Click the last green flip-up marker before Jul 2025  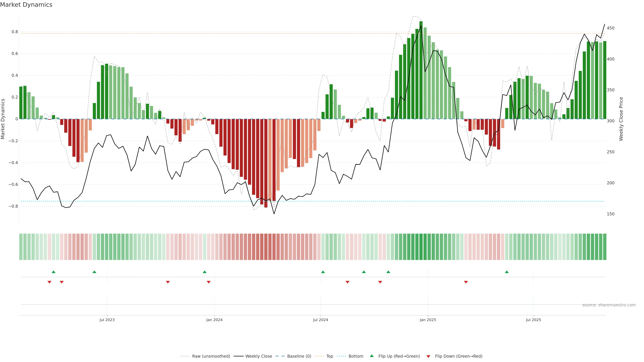[x=506, y=272]
